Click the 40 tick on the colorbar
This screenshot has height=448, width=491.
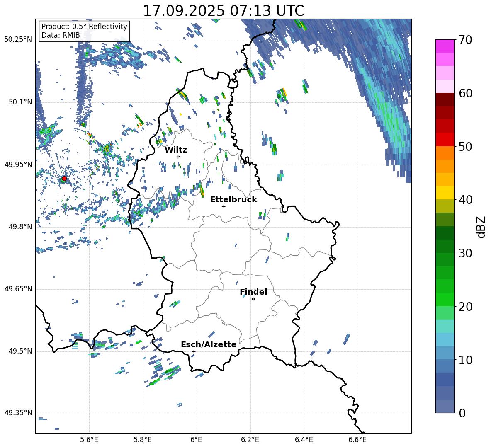tap(465, 200)
